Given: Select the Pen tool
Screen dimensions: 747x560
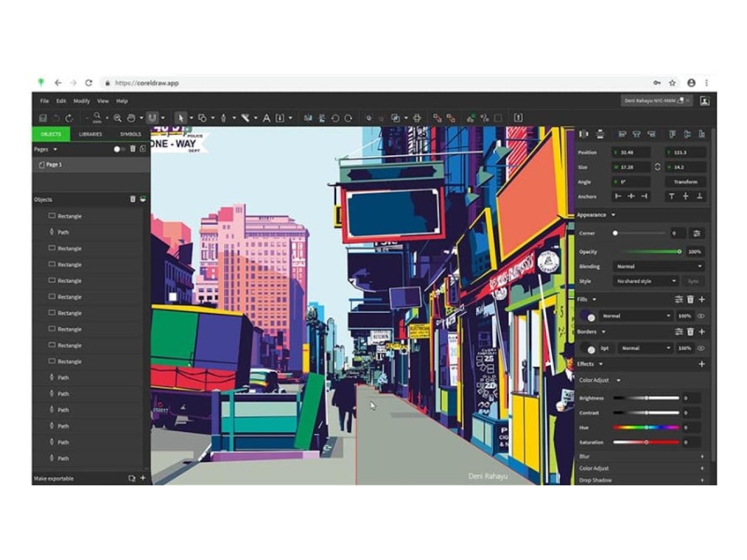Looking at the screenshot, I should coord(224,118).
